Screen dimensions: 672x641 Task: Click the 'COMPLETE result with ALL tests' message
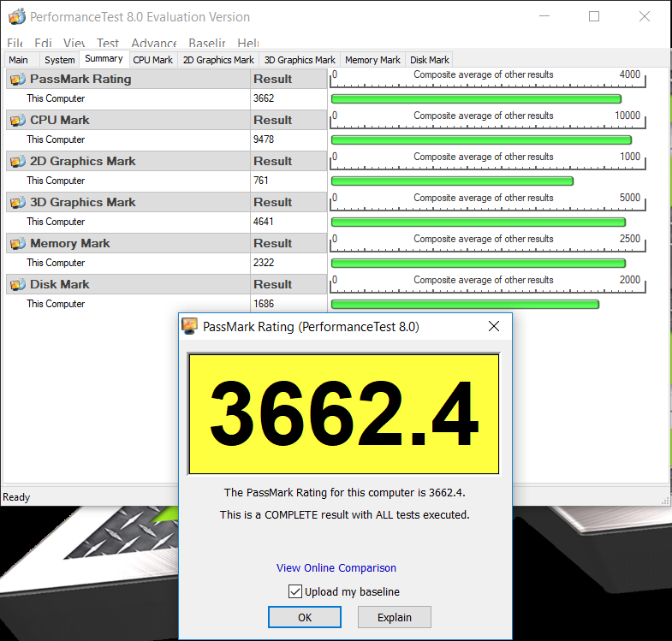pyautogui.click(x=345, y=515)
